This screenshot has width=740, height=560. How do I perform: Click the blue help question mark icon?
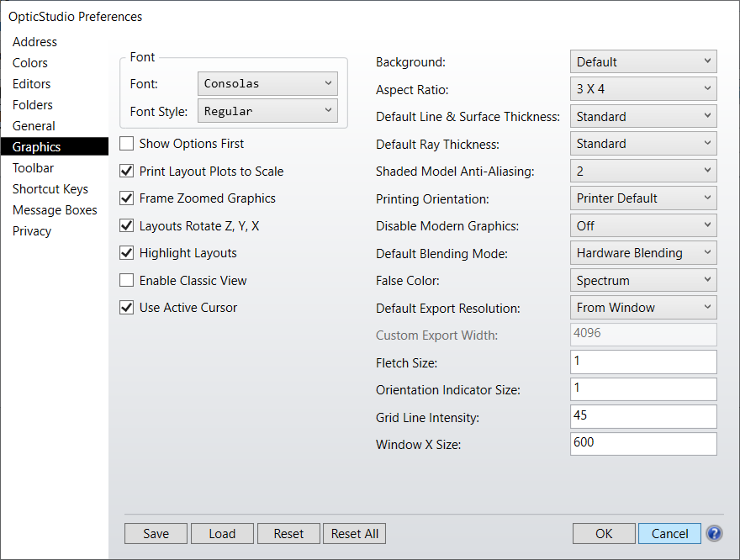pos(714,533)
